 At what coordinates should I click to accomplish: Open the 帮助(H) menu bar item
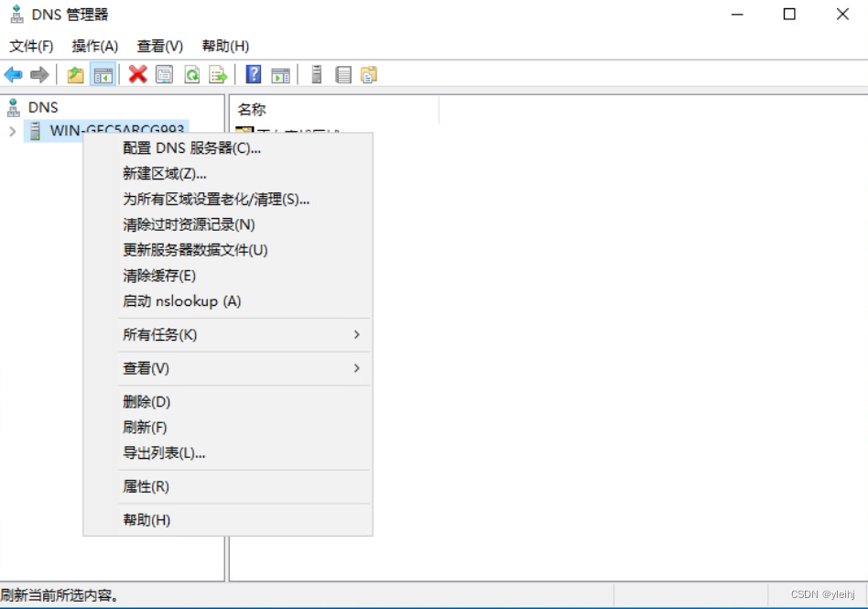pyautogui.click(x=225, y=46)
